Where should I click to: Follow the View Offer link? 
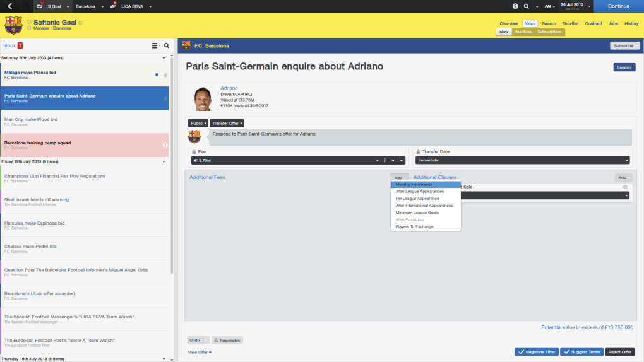tap(200, 352)
